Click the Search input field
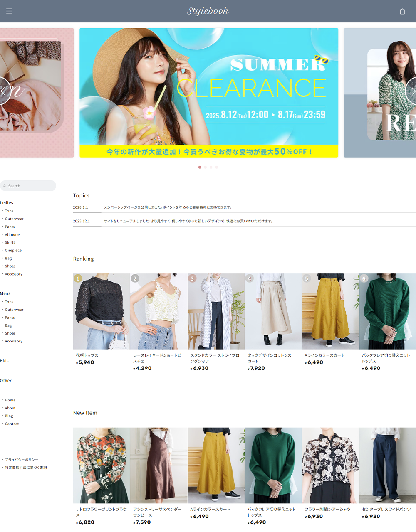The height and width of the screenshot is (532, 416). [29, 186]
